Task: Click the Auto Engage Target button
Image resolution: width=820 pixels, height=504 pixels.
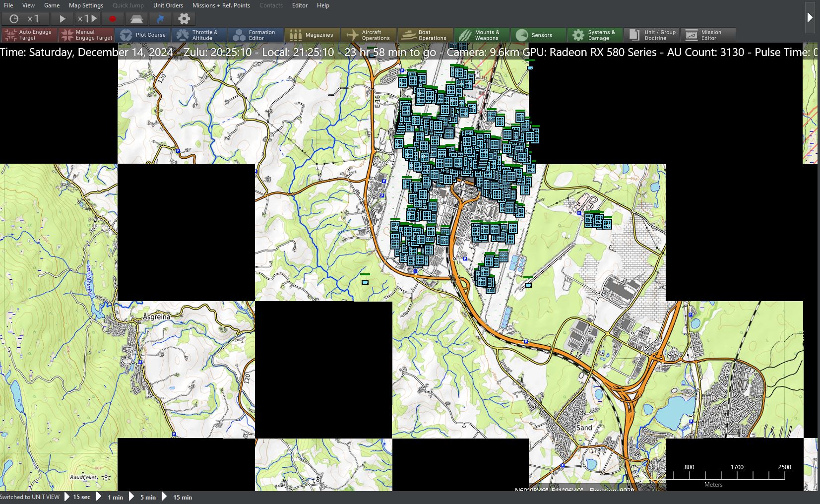Action: pos(29,35)
